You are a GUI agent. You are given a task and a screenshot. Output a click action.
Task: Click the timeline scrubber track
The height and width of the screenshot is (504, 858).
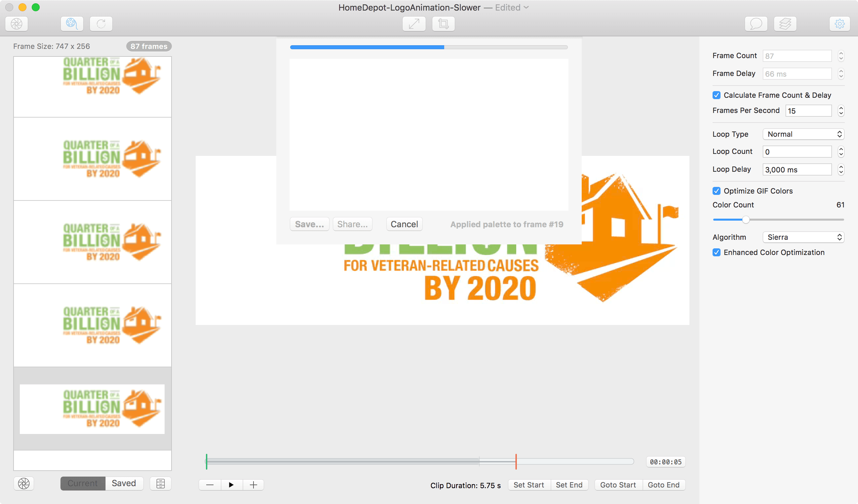(x=419, y=462)
